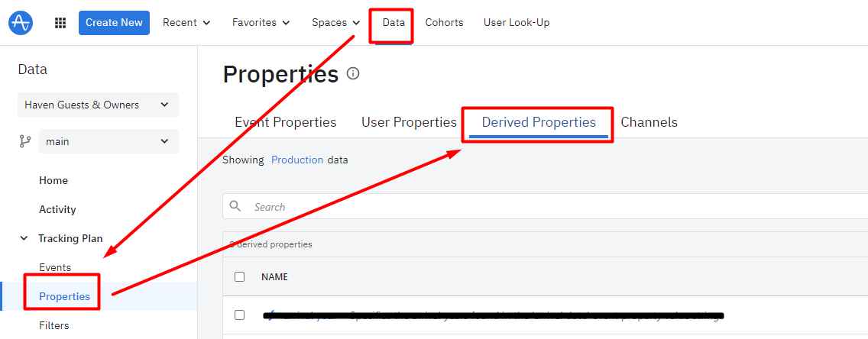The height and width of the screenshot is (339, 868).
Task: Click into the properties Search field
Action: point(546,206)
